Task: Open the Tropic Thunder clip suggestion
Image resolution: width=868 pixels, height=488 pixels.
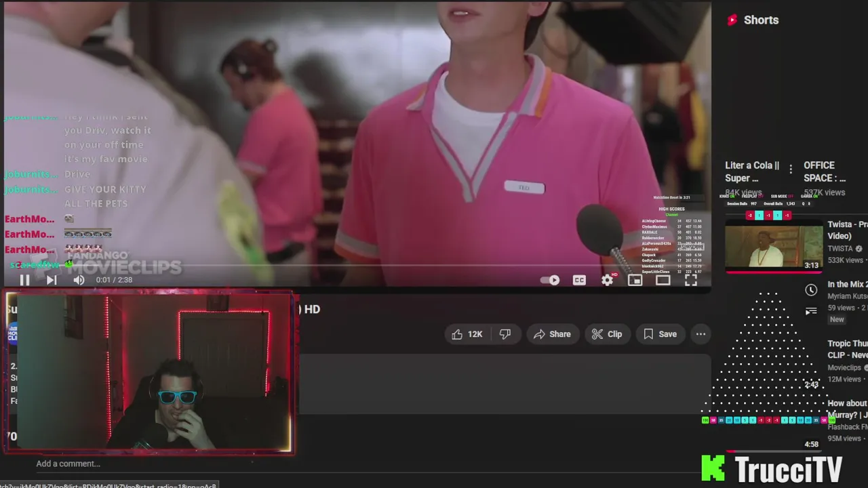Action: click(x=847, y=349)
